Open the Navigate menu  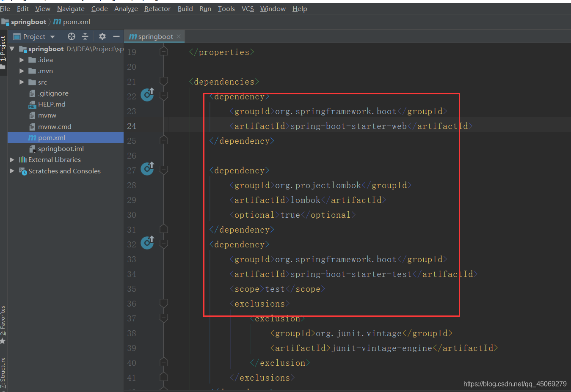71,8
